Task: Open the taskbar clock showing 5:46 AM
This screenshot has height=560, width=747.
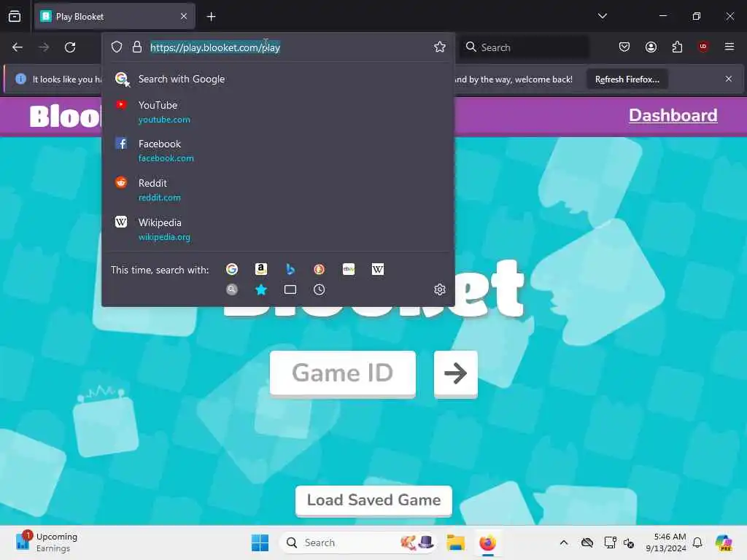Action: 666,542
